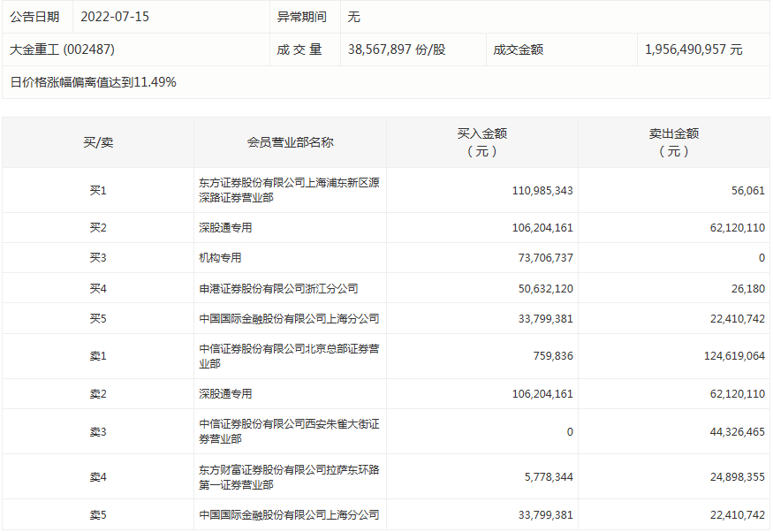Click 106,204,161 in the 买2 row
This screenshot has width=773, height=532.
click(542, 228)
